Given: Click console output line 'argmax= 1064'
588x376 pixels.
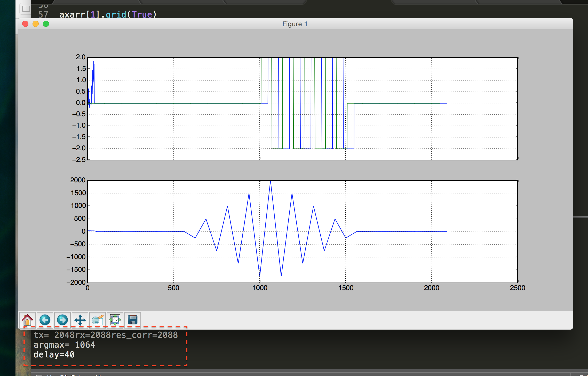Looking at the screenshot, I should [x=64, y=345].
